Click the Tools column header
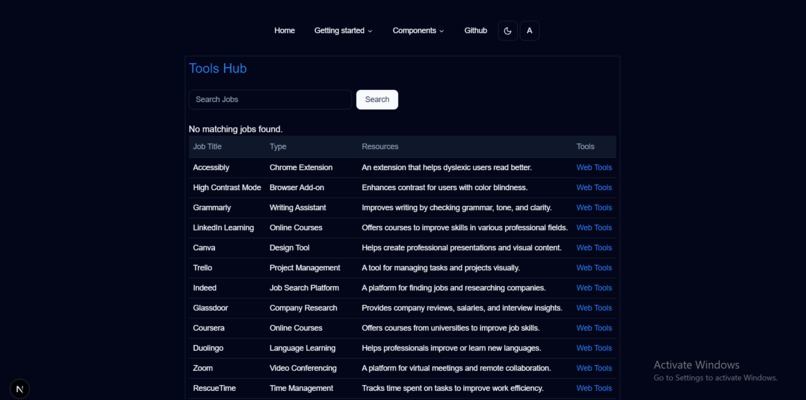The height and width of the screenshot is (400, 806). coord(585,147)
